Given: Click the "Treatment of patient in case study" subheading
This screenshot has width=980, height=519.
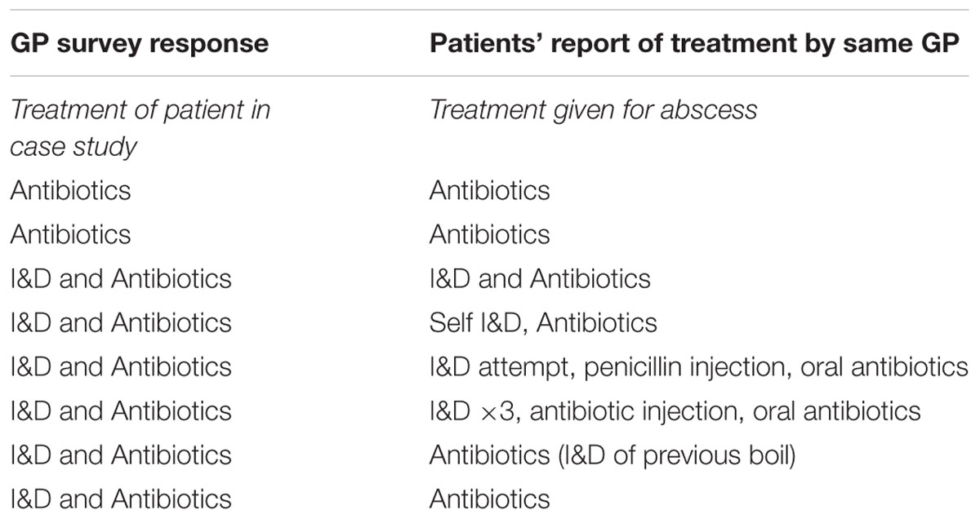Looking at the screenshot, I should 140,127.
